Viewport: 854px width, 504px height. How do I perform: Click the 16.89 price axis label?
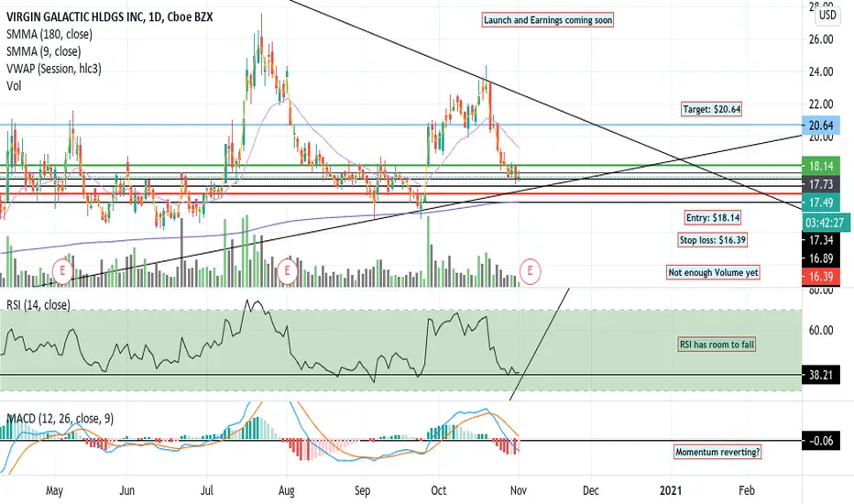click(x=821, y=258)
